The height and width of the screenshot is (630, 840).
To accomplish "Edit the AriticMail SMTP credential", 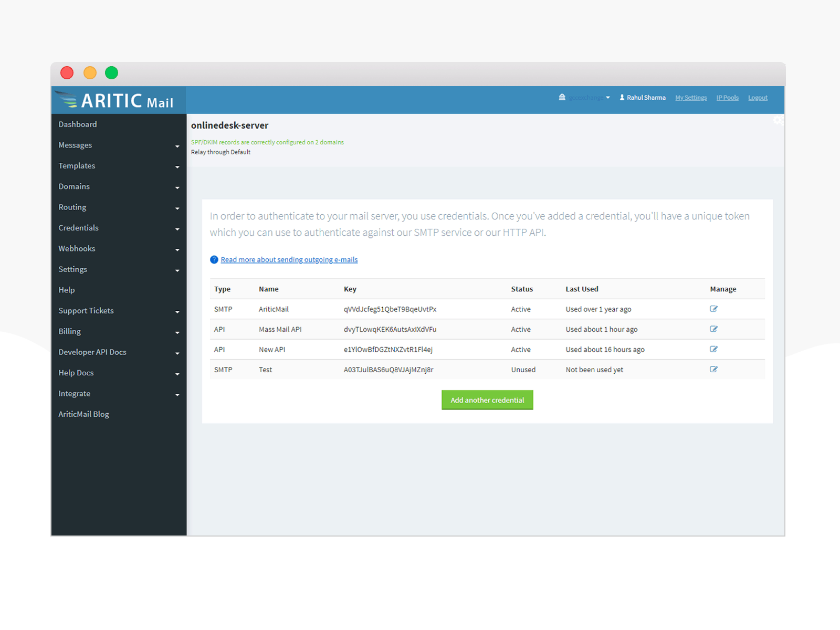I will pyautogui.click(x=713, y=309).
